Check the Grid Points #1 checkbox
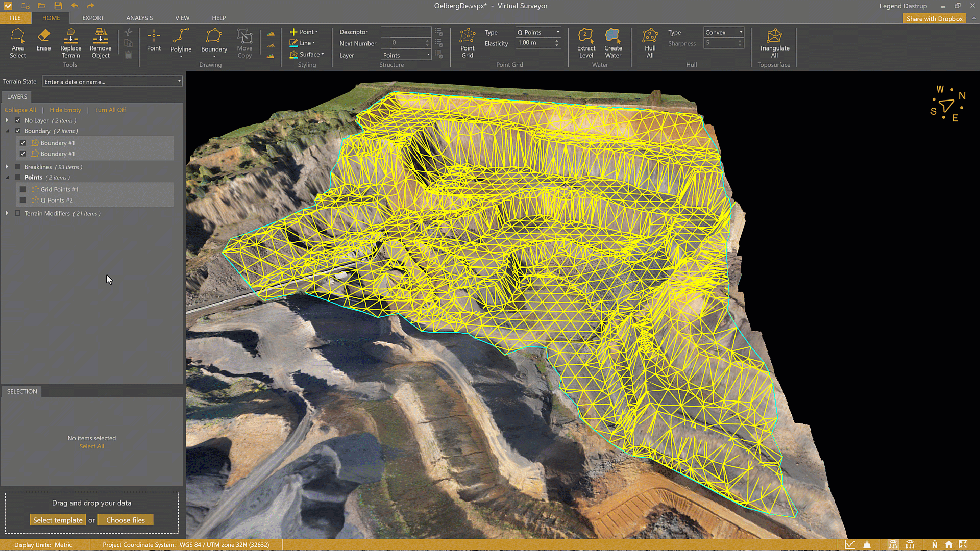980x551 pixels. (23, 189)
